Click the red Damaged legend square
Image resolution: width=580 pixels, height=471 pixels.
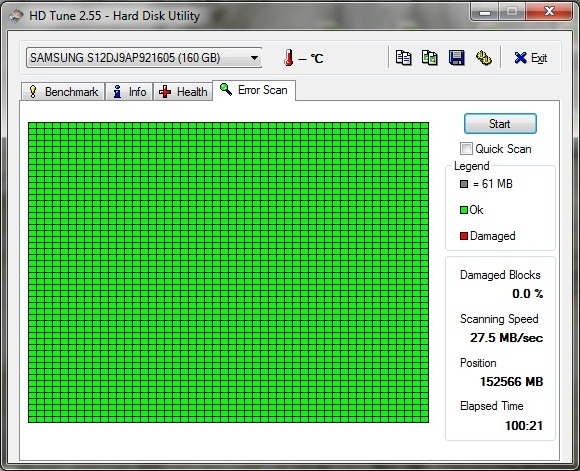pyautogui.click(x=464, y=236)
